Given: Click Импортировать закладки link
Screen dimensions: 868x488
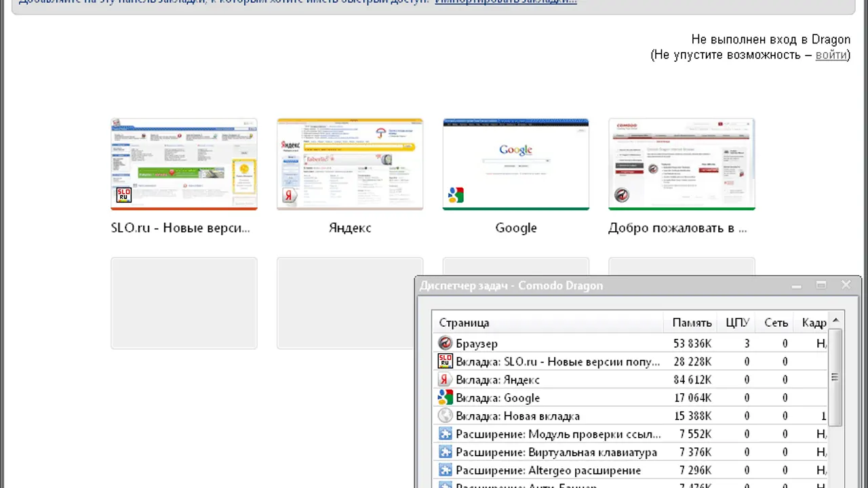Looking at the screenshot, I should (506, 1).
